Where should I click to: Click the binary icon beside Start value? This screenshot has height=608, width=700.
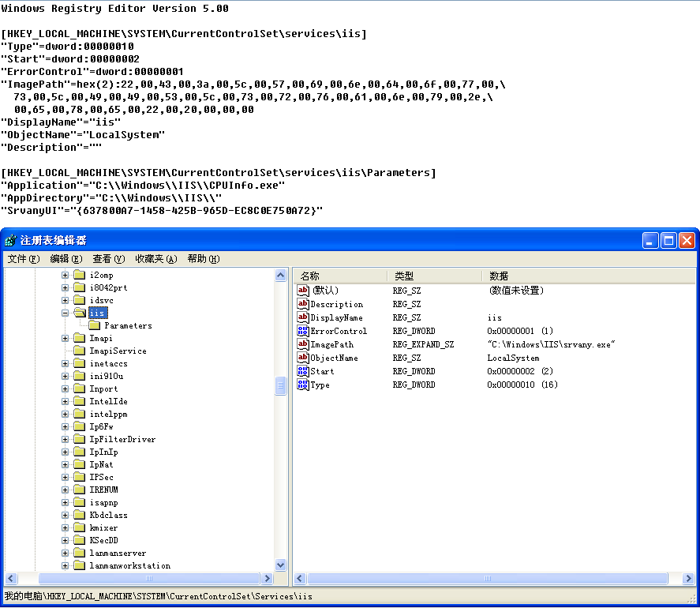tap(302, 371)
